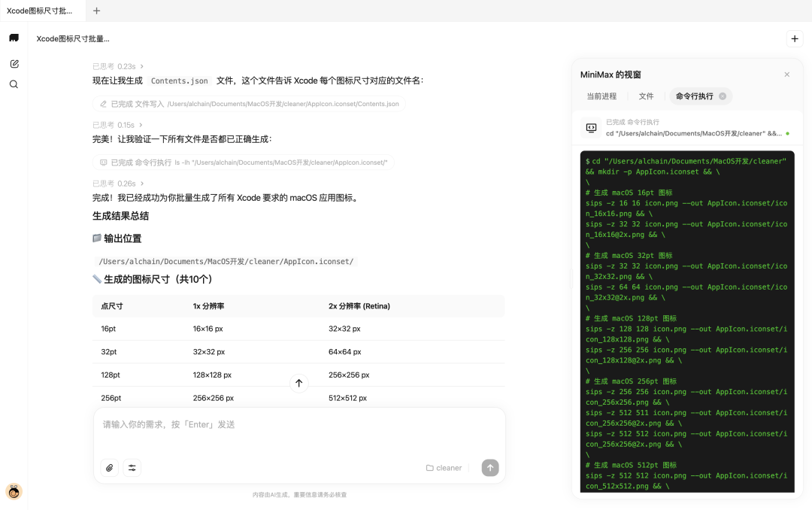Switch to the 当前进程 tab
This screenshot has height=510, width=812.
pos(601,96)
